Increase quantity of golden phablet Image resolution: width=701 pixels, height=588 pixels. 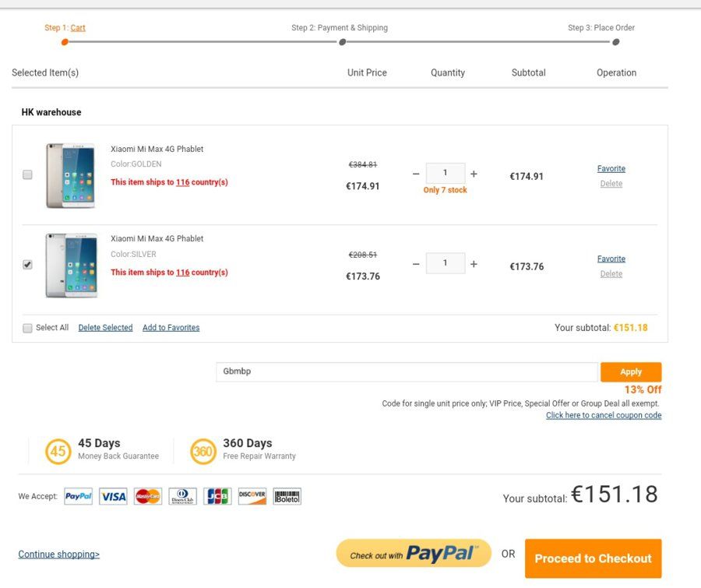(474, 174)
